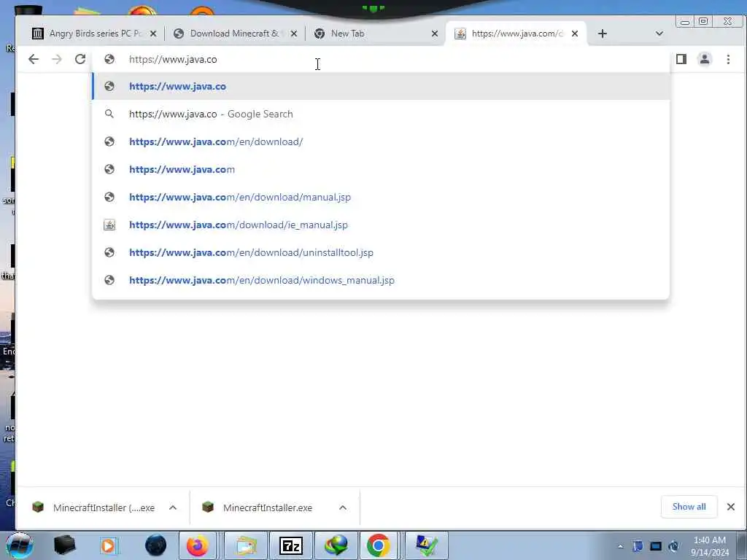Switch to the Download Minecraft tab
The image size is (747, 560).
233,34
